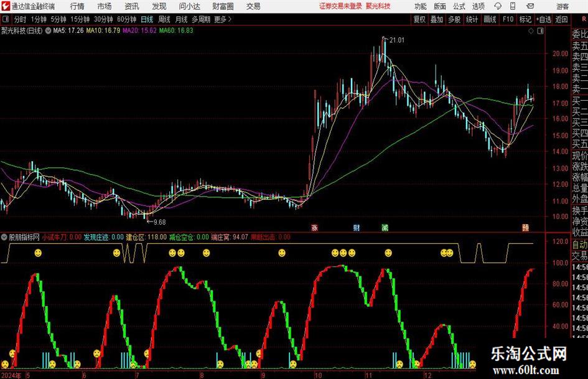Open the 公式 menu
The width and height of the screenshot is (588, 379).
coord(459,6)
